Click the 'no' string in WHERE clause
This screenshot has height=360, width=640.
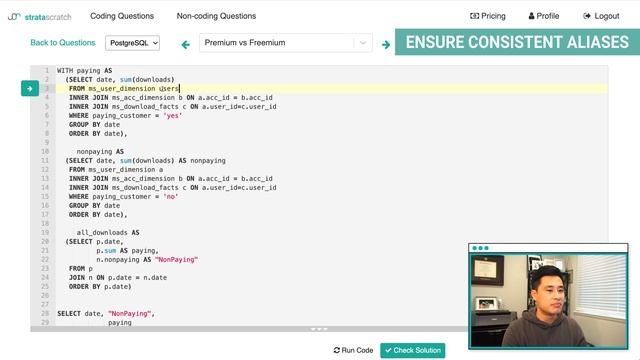point(171,196)
